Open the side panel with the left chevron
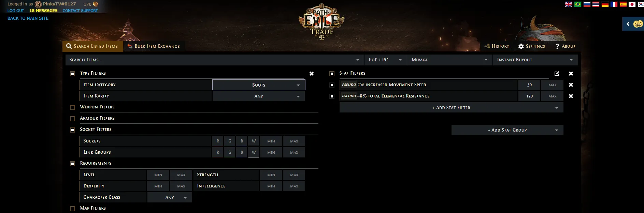 coord(628,24)
